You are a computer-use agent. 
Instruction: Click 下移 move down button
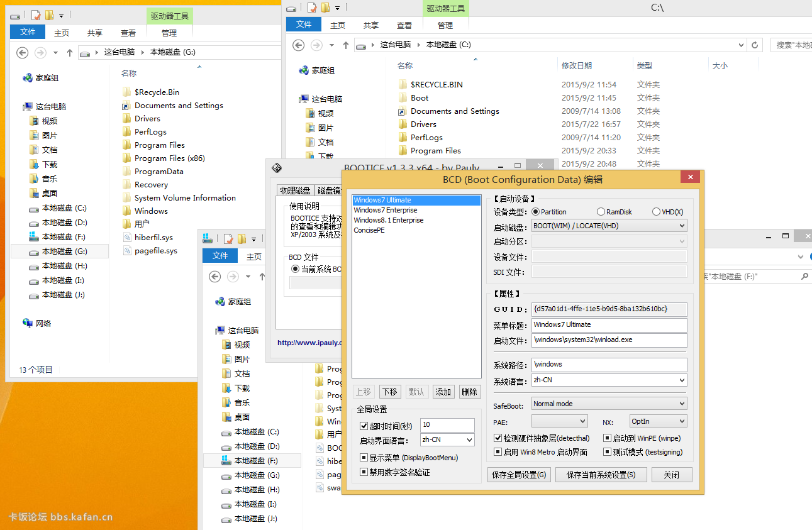pos(390,392)
